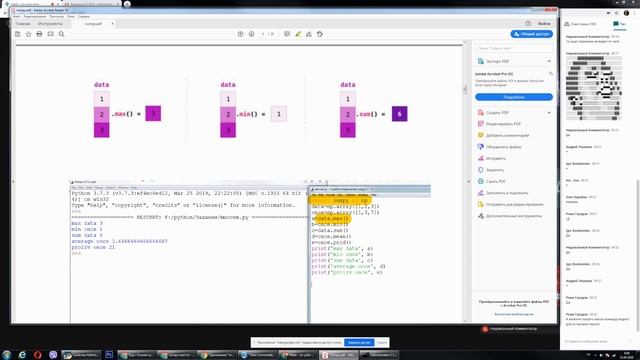The image size is (640, 360).
Task: Open the Просмотр menu
Action: coord(56,17)
